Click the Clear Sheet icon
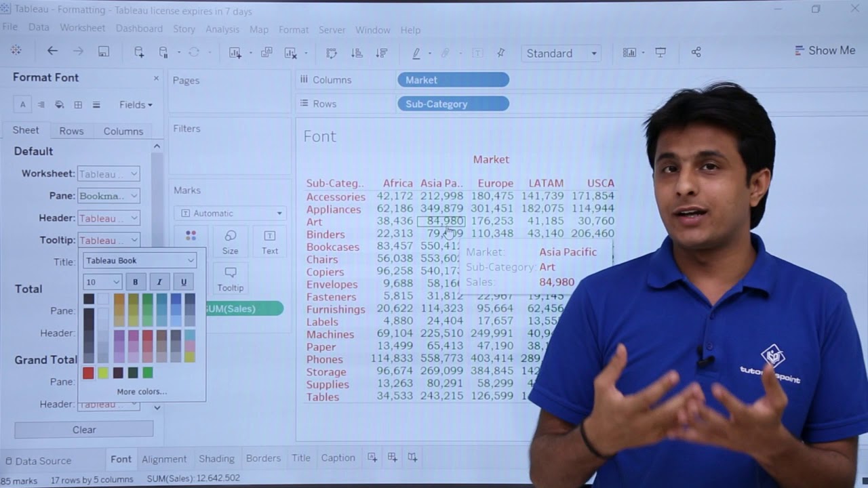Screen dimensions: 868x488 291,52
